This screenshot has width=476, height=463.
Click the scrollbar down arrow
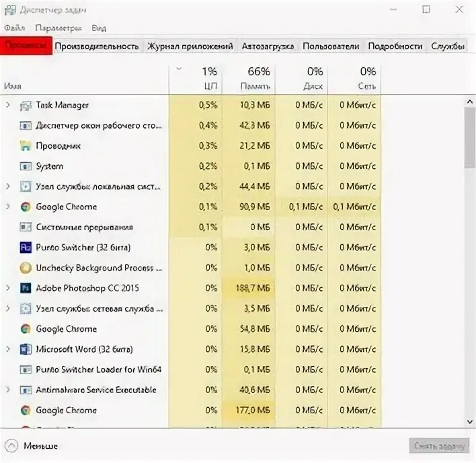[470, 422]
